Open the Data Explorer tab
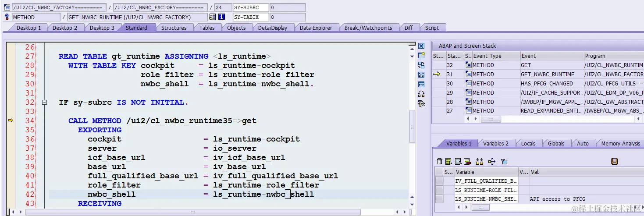Screen dimensions: 644x216 coord(316,28)
